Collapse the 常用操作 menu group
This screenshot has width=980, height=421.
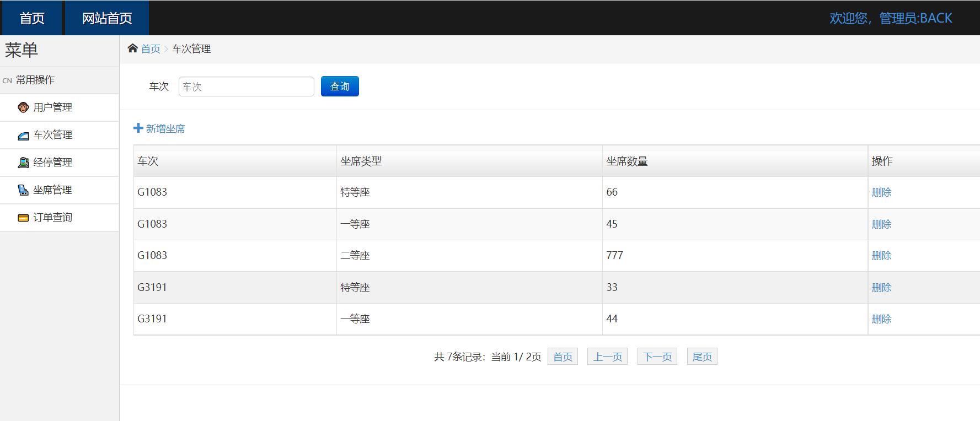pyautogui.click(x=60, y=80)
